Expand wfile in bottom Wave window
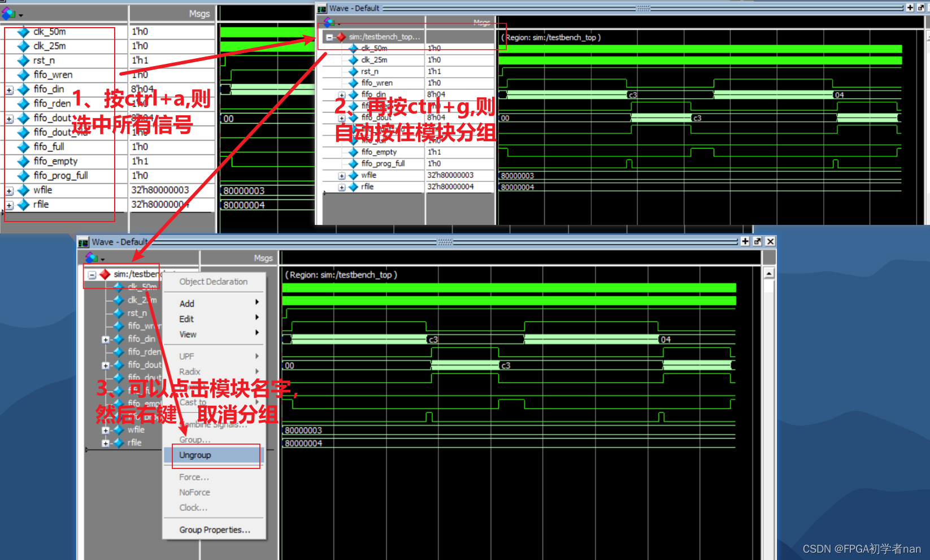The width and height of the screenshot is (930, 560). tap(105, 431)
